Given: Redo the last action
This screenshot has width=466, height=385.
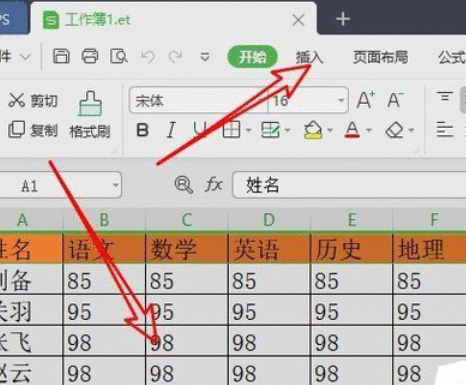Looking at the screenshot, I should tap(175, 57).
